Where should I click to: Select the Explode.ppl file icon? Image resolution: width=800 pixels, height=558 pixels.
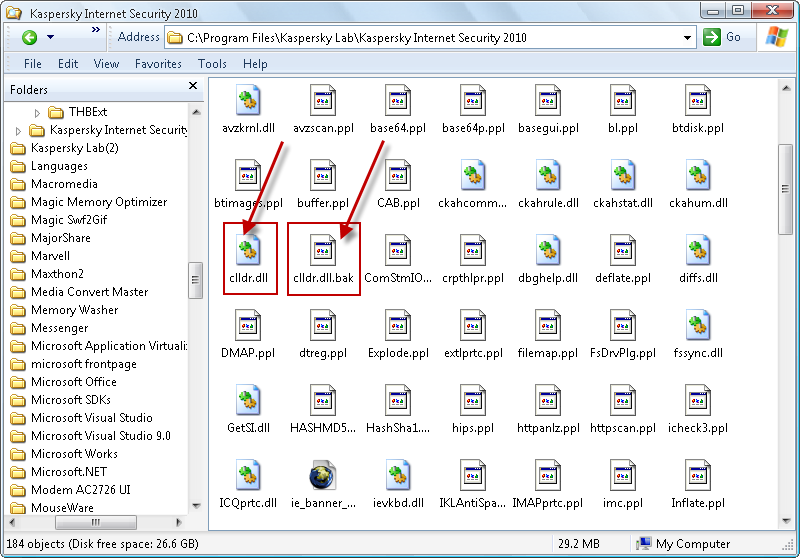(398, 325)
